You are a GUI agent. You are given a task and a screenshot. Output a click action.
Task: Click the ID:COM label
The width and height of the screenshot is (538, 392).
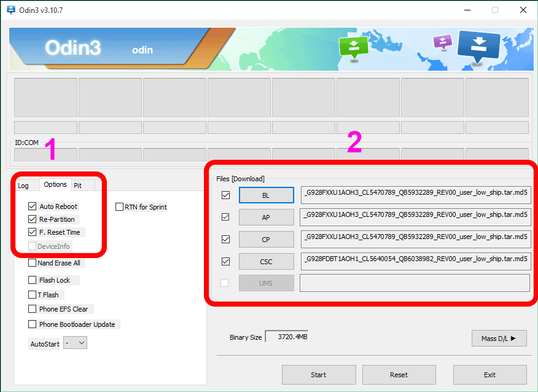tap(27, 143)
